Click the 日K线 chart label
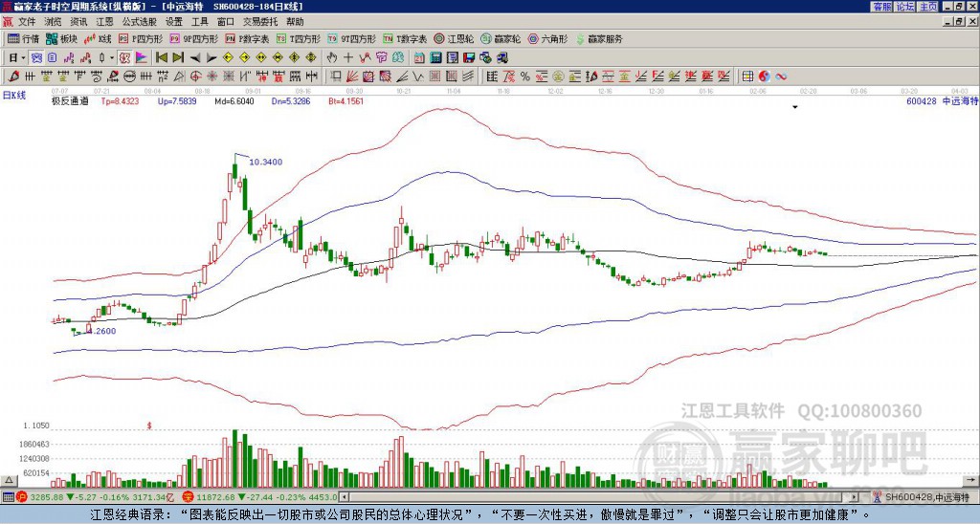 coord(14,96)
